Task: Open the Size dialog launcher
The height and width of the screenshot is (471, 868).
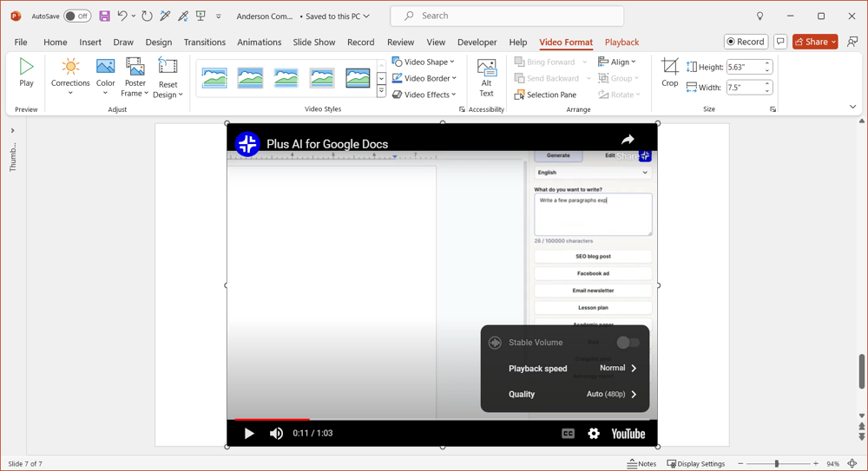Action: (x=773, y=109)
